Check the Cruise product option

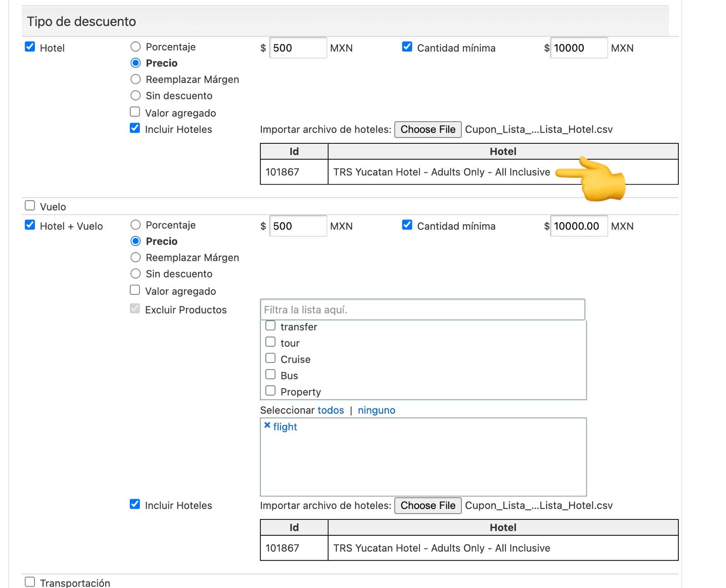[x=270, y=358]
